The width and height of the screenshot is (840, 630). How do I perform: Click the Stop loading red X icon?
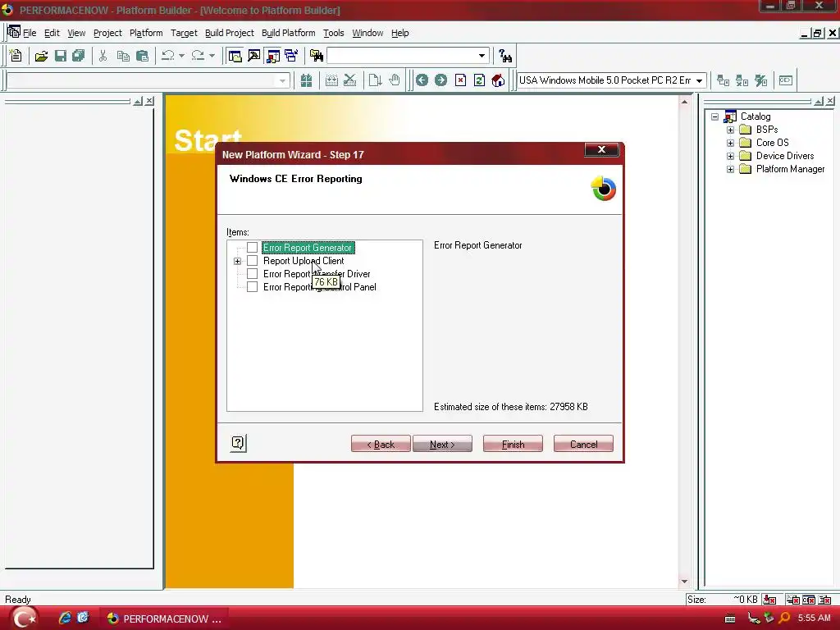460,80
